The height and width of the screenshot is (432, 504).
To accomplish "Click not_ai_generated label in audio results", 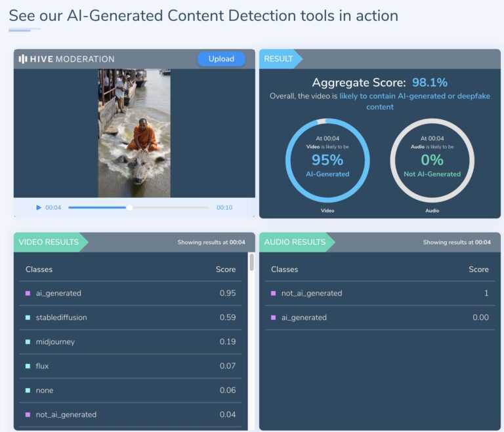I will [312, 293].
